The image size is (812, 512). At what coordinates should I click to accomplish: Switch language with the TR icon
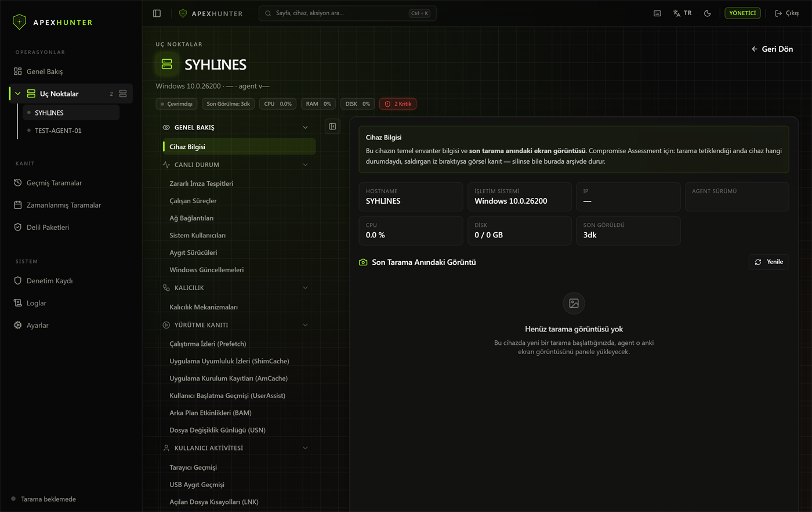pos(682,13)
